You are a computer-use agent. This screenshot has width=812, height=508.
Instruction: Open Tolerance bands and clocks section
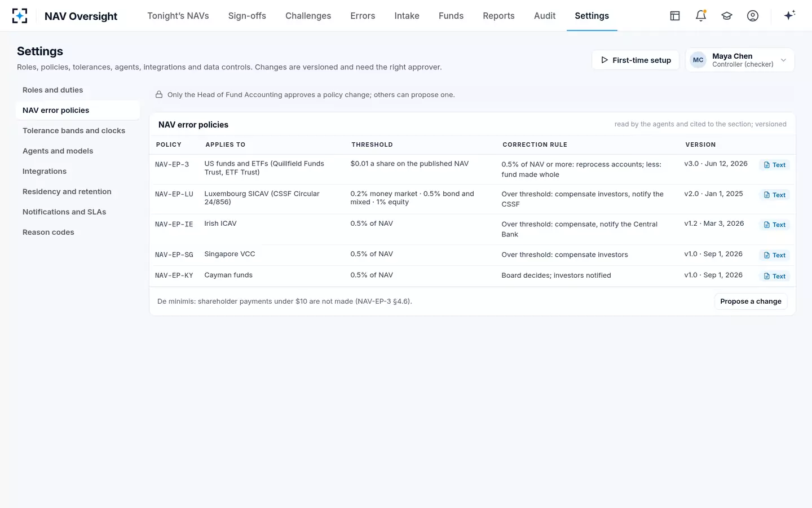pos(77,130)
